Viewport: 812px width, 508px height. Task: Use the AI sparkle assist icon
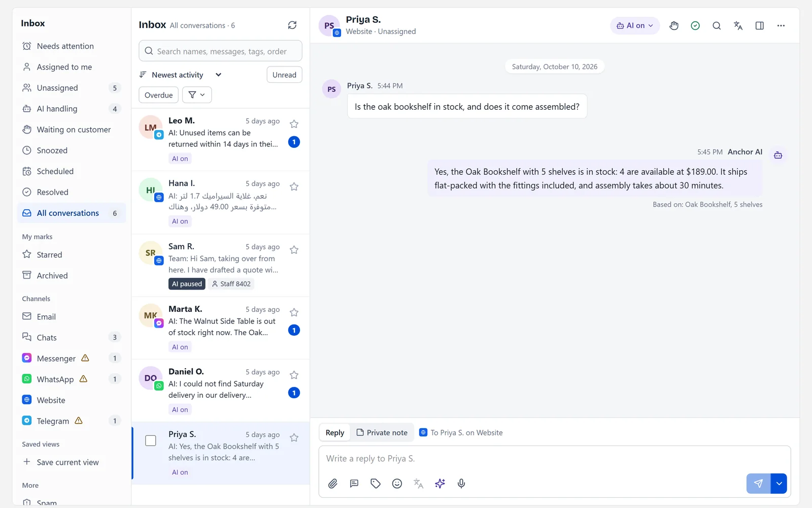pos(440,484)
